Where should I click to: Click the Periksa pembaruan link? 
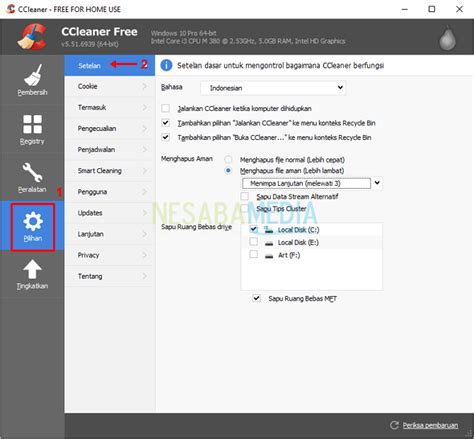click(x=430, y=425)
